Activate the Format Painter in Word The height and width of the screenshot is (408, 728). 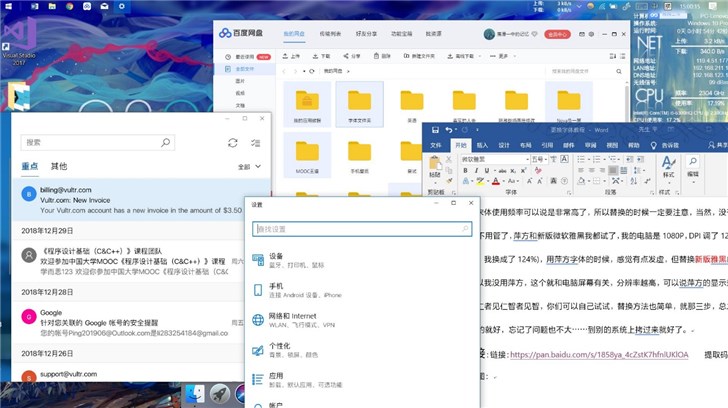(x=448, y=181)
